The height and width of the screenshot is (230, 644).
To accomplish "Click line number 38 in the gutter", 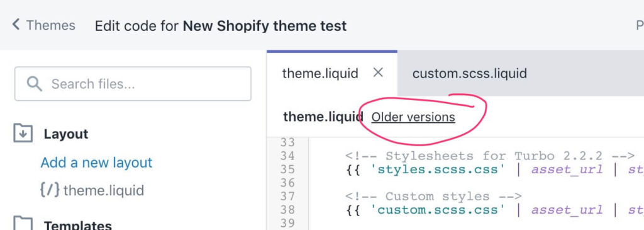I will (287, 210).
